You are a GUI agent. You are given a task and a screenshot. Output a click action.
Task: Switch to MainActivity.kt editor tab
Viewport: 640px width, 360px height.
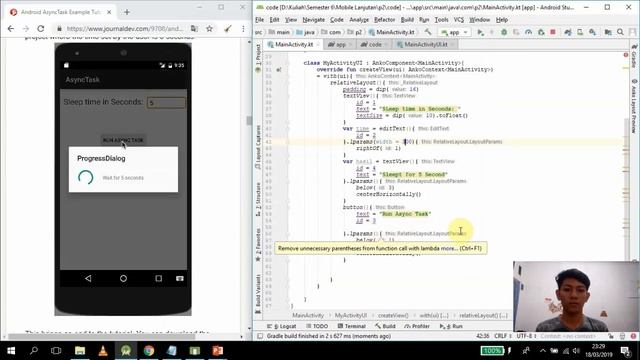tap(293, 44)
